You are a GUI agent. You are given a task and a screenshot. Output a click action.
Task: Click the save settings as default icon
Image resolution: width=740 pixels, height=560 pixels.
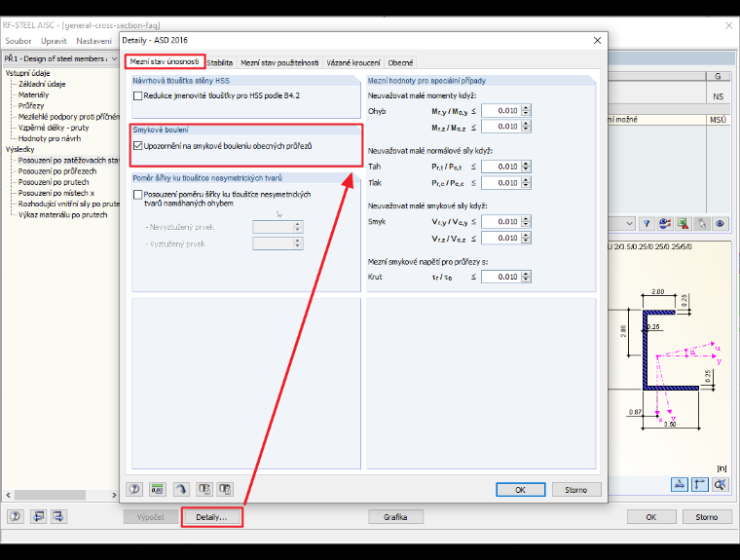coord(226,489)
